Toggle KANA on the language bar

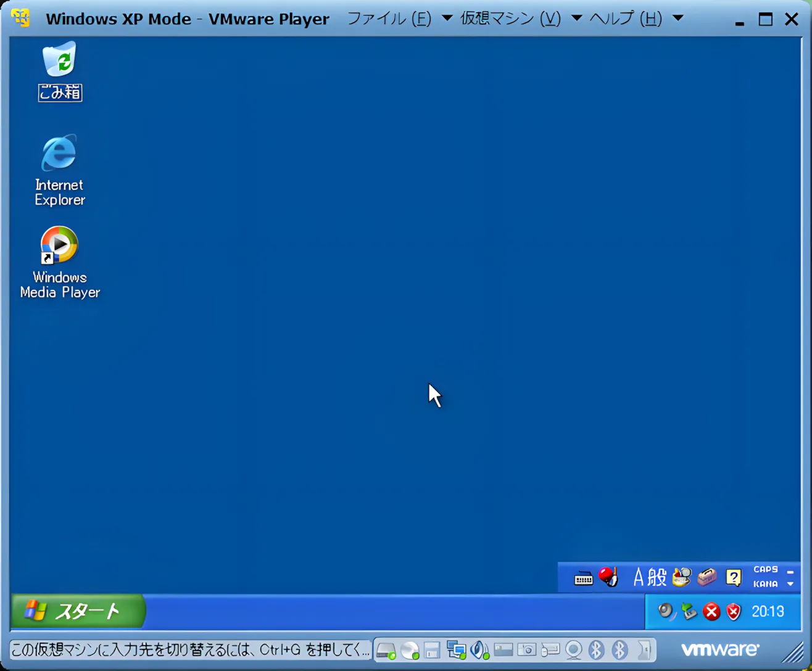pos(765,584)
